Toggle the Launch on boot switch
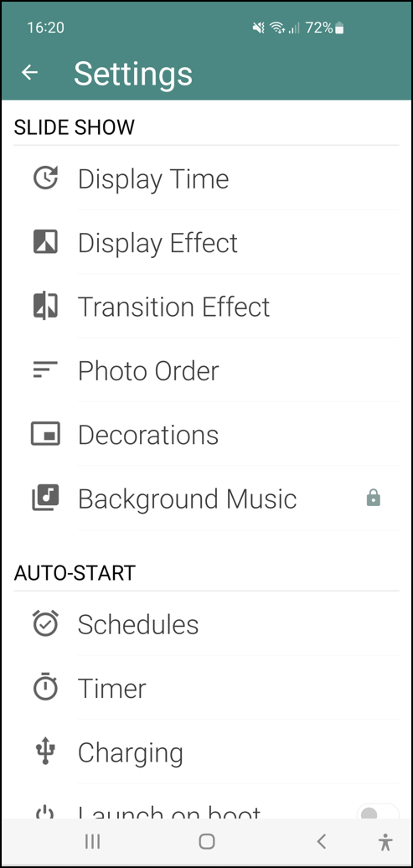413x868 pixels. tap(378, 812)
